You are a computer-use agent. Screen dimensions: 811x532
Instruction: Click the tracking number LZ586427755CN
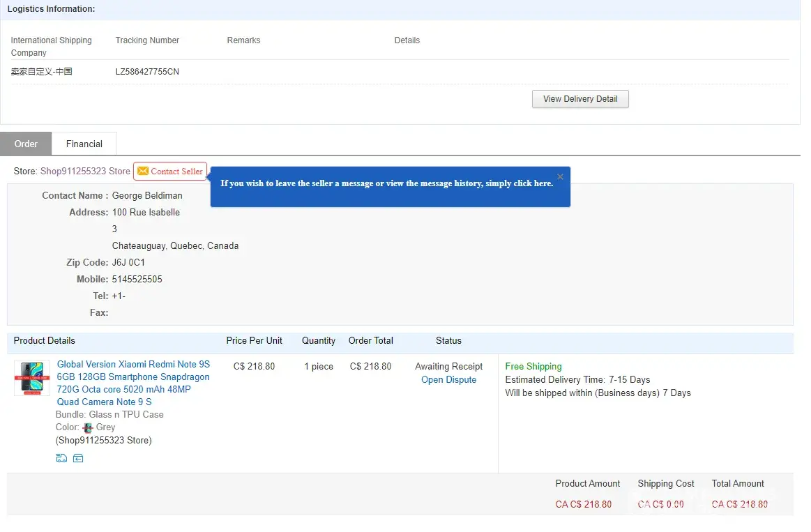coord(147,72)
